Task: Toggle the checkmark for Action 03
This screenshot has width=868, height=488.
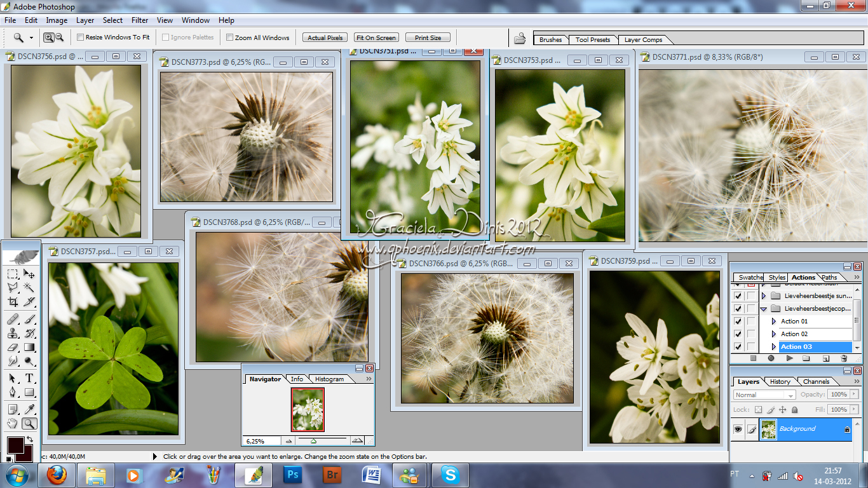Action: [x=738, y=346]
